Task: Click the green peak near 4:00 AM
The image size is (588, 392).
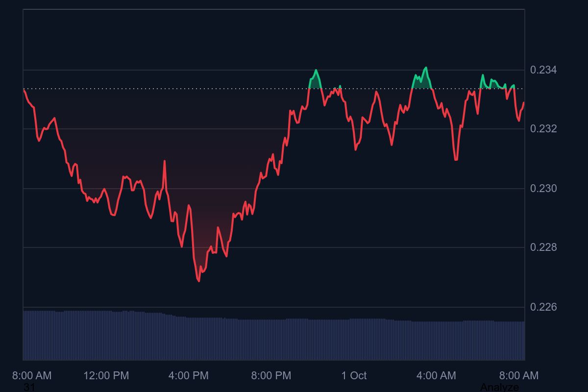Action: click(x=425, y=68)
